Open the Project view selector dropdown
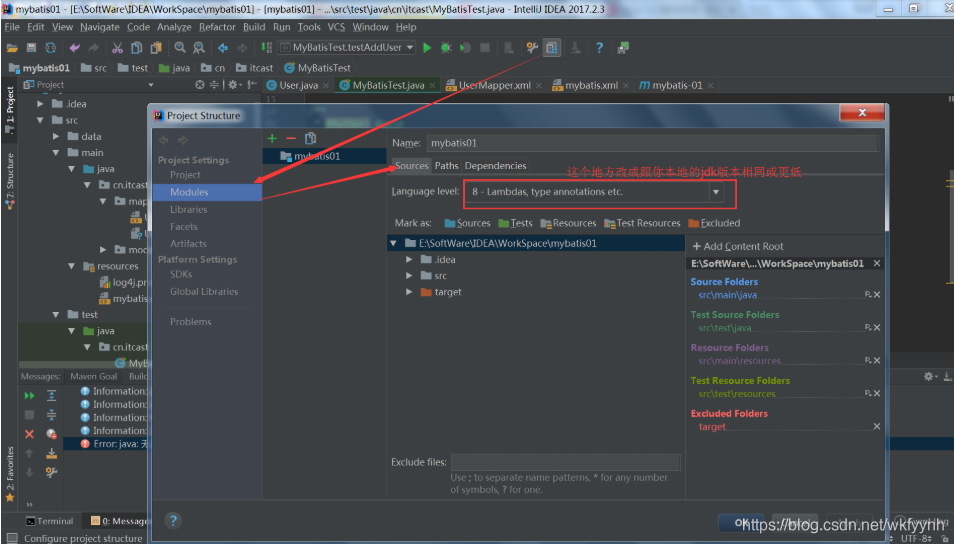This screenshot has height=544, width=954. [x=151, y=85]
